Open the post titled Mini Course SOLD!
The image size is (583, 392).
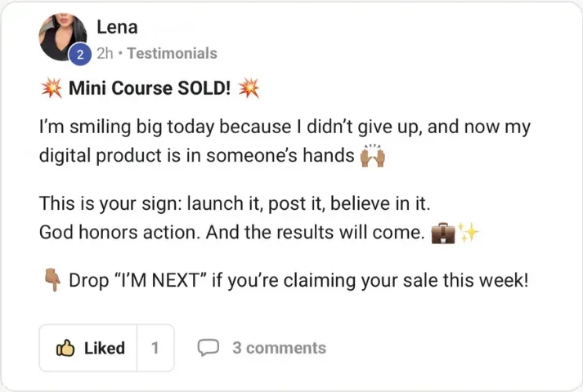click(x=150, y=89)
